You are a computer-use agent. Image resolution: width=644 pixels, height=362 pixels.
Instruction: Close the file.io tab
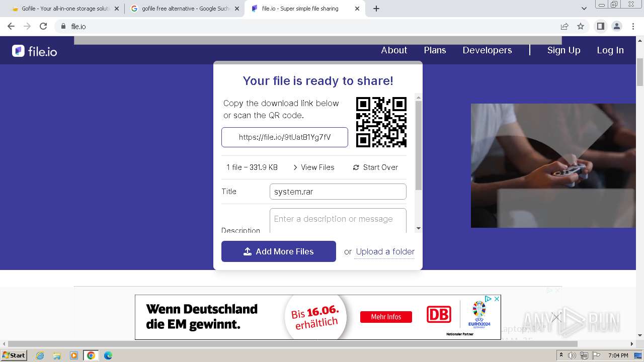pos(357,9)
